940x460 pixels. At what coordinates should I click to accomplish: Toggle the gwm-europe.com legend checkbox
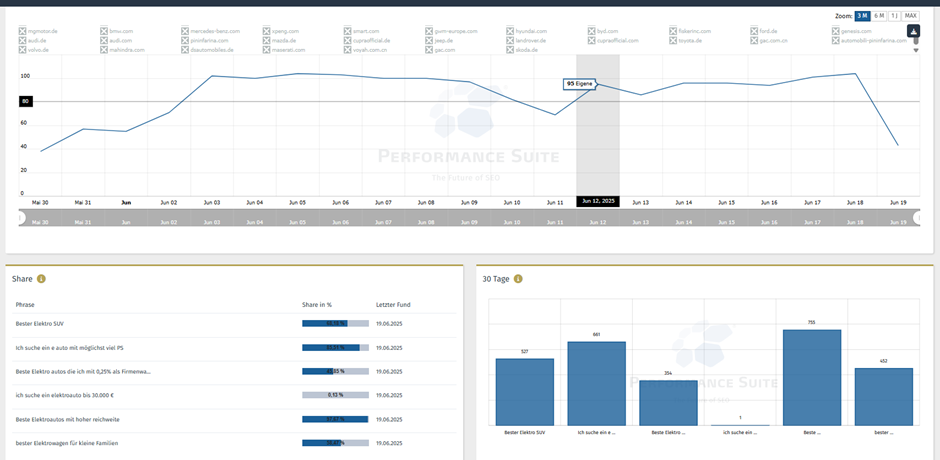click(x=429, y=31)
